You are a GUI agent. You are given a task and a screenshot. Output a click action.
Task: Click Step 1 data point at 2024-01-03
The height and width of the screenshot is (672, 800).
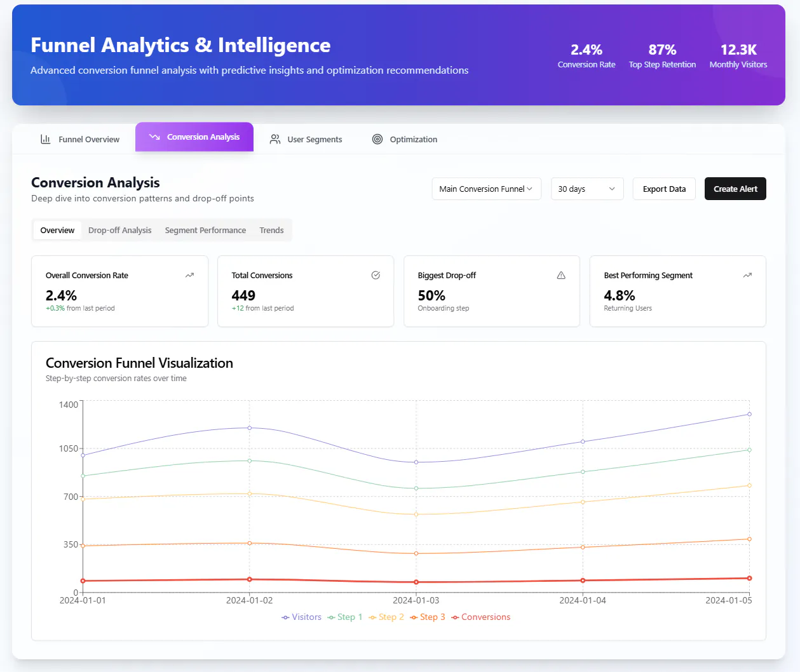416,488
